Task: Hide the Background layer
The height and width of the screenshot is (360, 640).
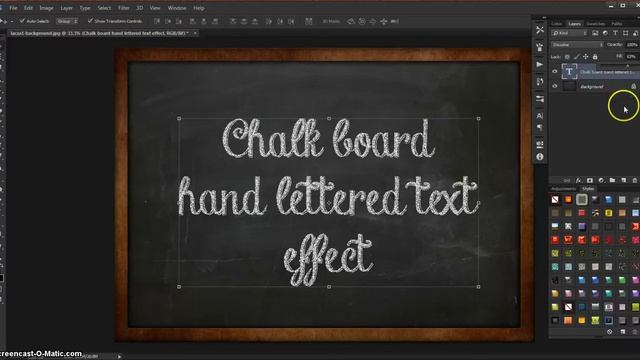Action: pyautogui.click(x=555, y=86)
